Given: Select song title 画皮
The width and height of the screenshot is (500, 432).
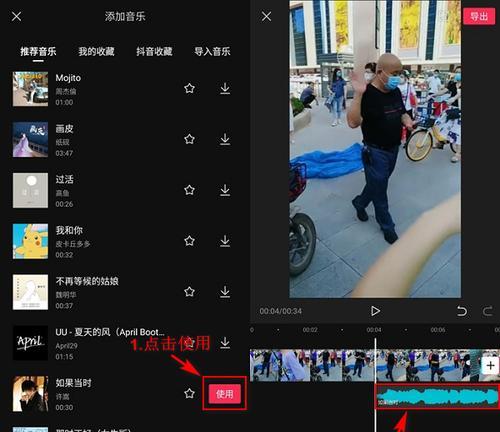Looking at the screenshot, I should pyautogui.click(x=64, y=129).
